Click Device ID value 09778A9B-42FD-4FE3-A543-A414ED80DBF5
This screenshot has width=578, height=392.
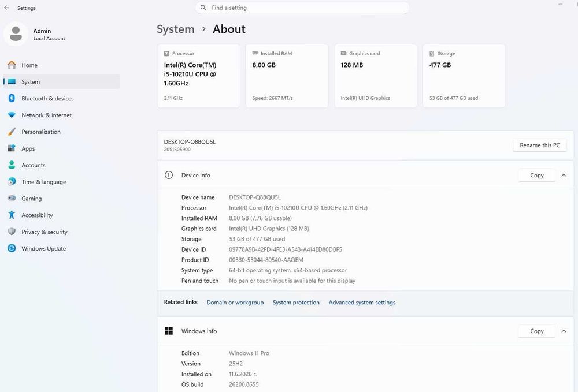point(286,249)
